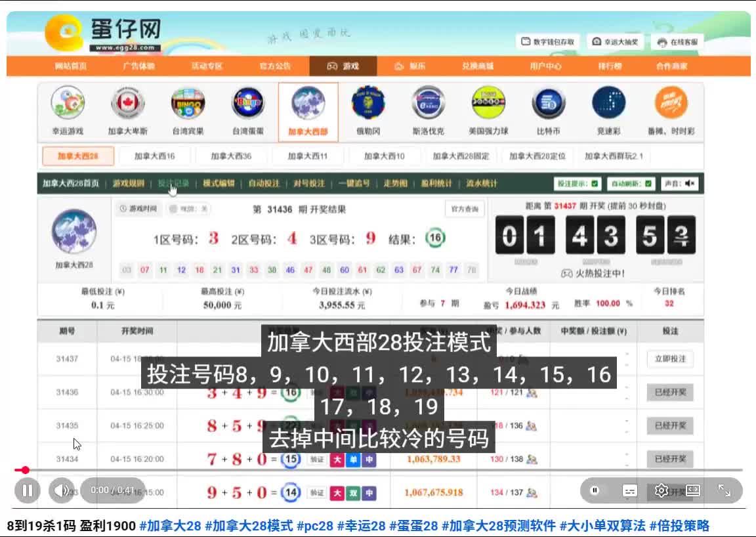Open the 走势图 link

[x=395, y=183]
